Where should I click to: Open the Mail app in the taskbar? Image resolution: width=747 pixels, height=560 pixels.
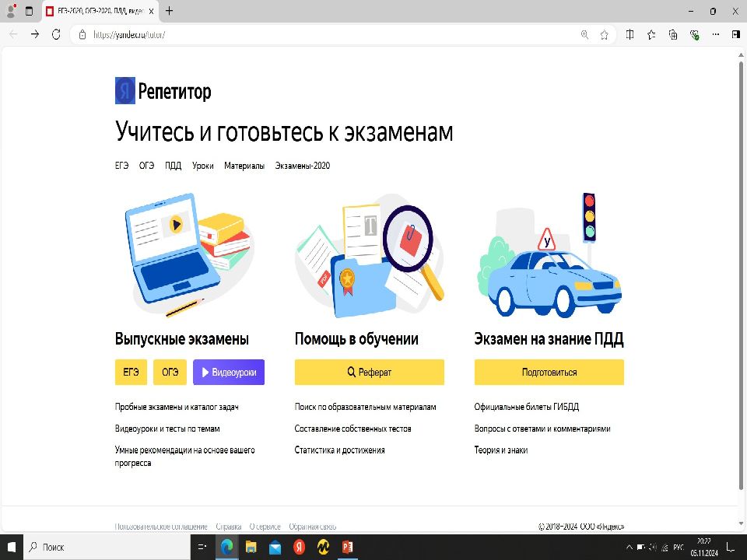275,547
